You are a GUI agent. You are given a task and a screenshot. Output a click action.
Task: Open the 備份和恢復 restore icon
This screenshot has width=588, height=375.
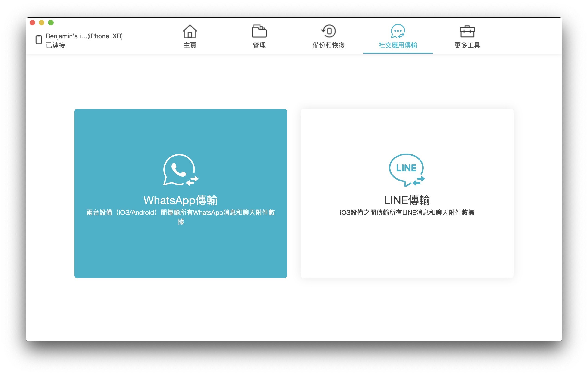click(328, 31)
